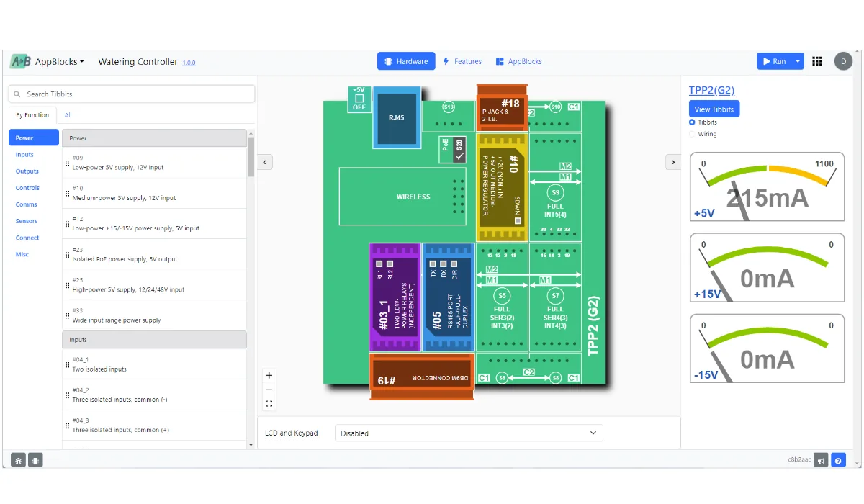Click the Tibbit list scrollbar
Image resolution: width=864 pixels, height=504 pixels.
tap(251, 156)
